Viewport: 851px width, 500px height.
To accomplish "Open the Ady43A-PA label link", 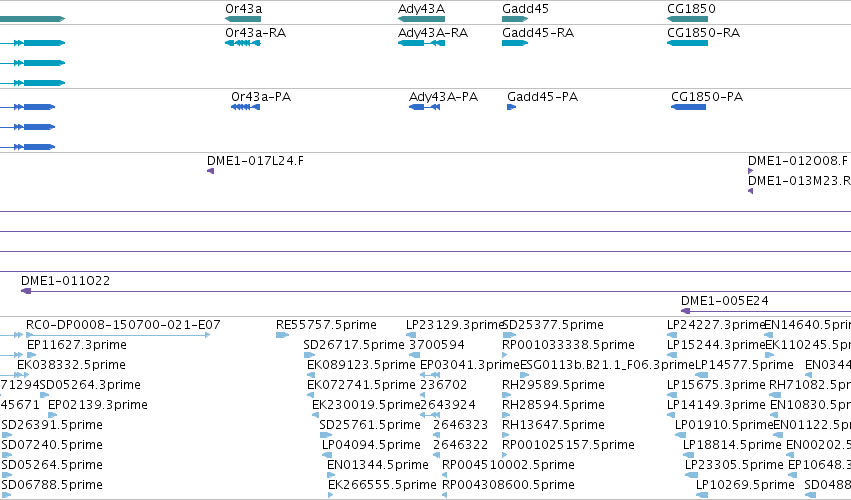I will click(x=443, y=97).
